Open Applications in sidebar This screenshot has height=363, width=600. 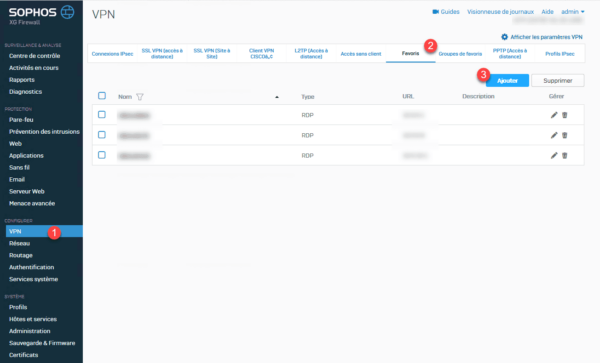tap(26, 156)
